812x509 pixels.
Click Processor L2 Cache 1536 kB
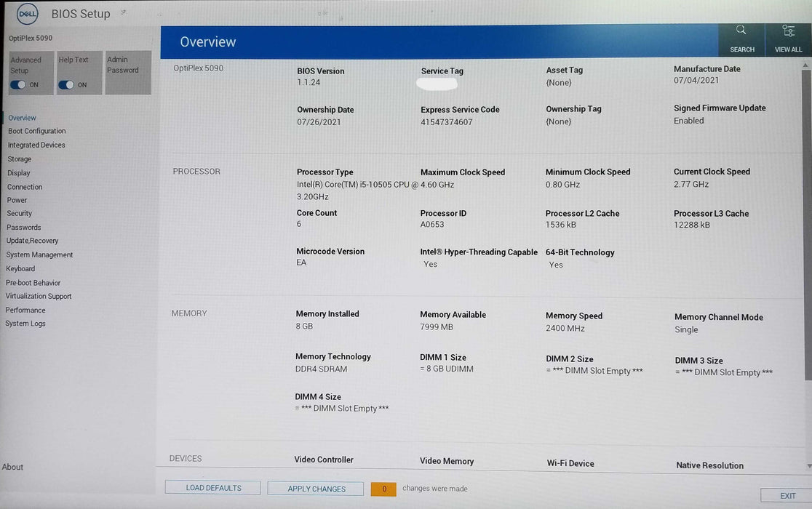pos(560,225)
